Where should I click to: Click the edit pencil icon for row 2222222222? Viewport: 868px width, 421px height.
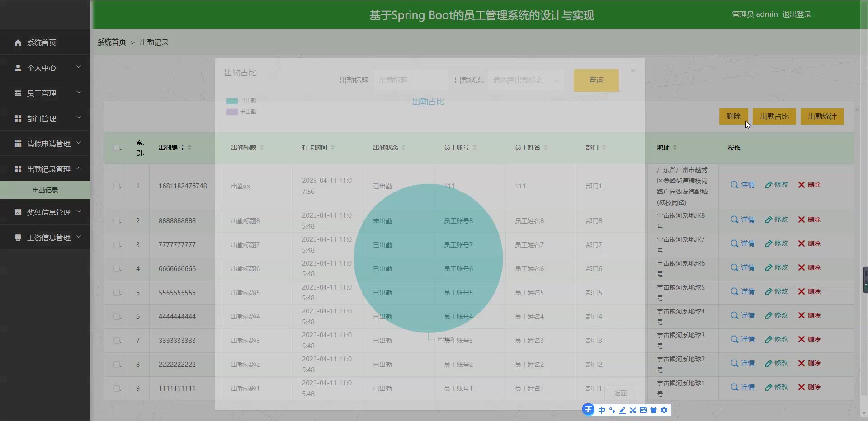pos(769,363)
